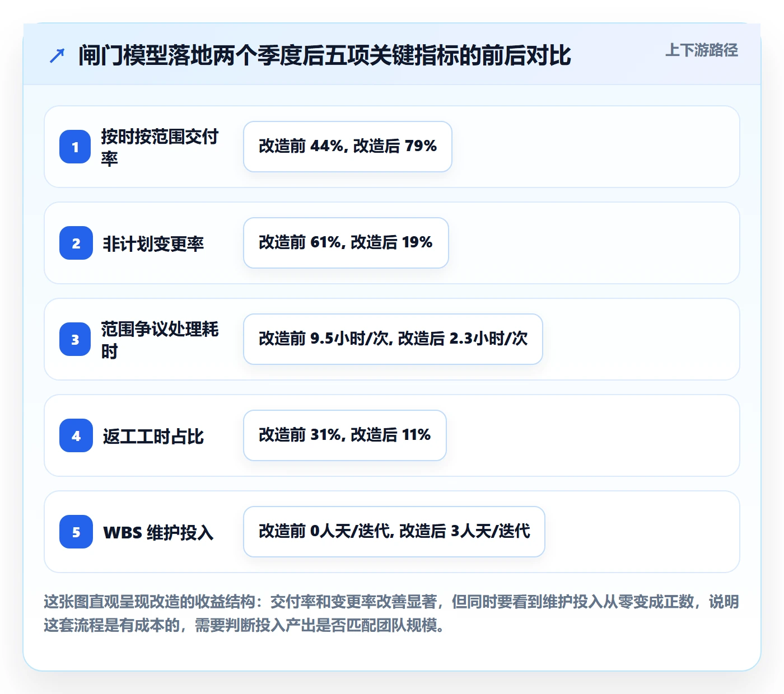
Task: Select the label 按时按范围交付率
Action: pos(160,147)
